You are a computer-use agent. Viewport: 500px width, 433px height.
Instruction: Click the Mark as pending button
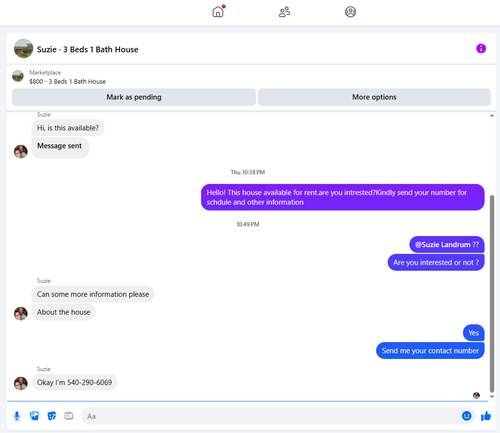pos(134,97)
